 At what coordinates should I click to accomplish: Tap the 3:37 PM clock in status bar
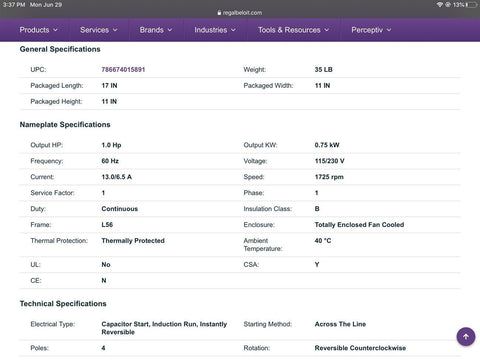pos(14,5)
